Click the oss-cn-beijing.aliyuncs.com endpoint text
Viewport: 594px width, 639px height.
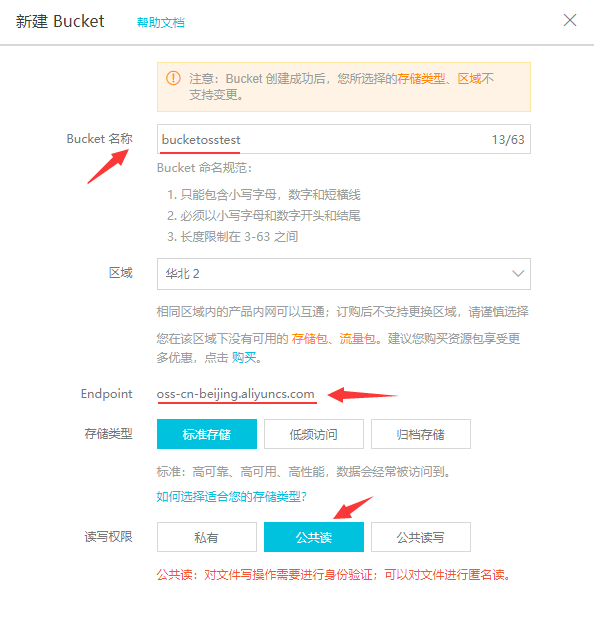235,394
